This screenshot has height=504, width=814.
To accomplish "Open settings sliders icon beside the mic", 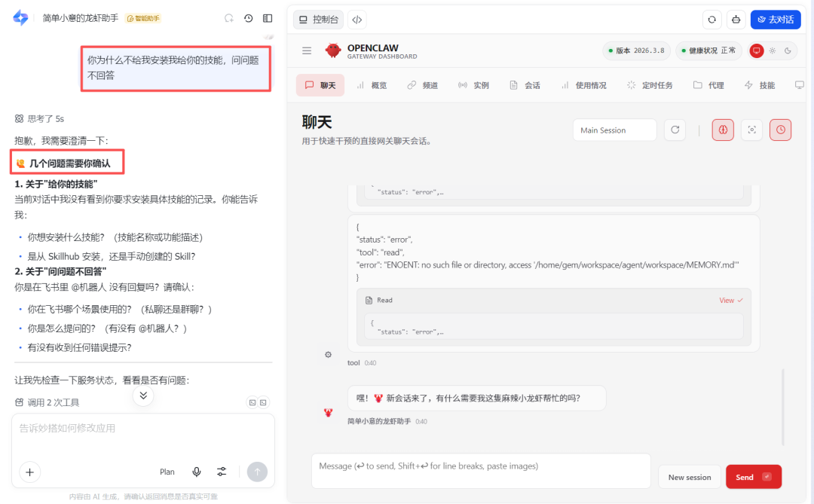I will coord(222,472).
